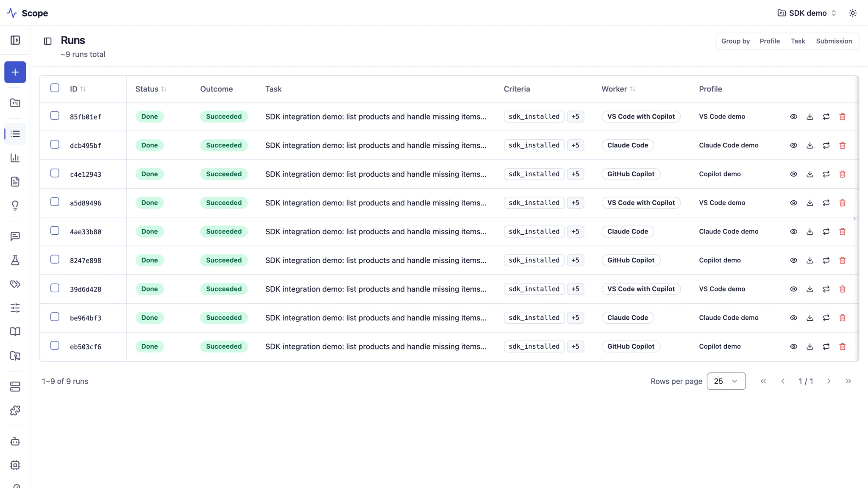Click the Claude Code worker badge for 4ae33b80
This screenshot has height=488, width=868.
click(628, 232)
